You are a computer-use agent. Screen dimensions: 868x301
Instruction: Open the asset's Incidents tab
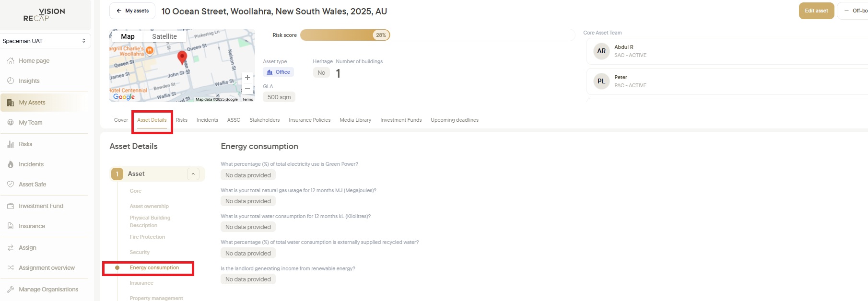pos(207,120)
